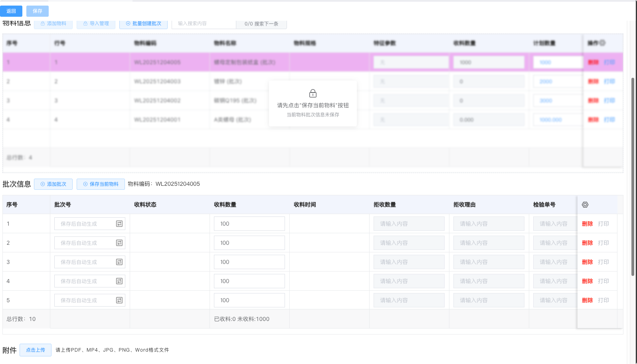
Task: Click 拒收理由 input in batch row 4
Action: [x=489, y=281]
